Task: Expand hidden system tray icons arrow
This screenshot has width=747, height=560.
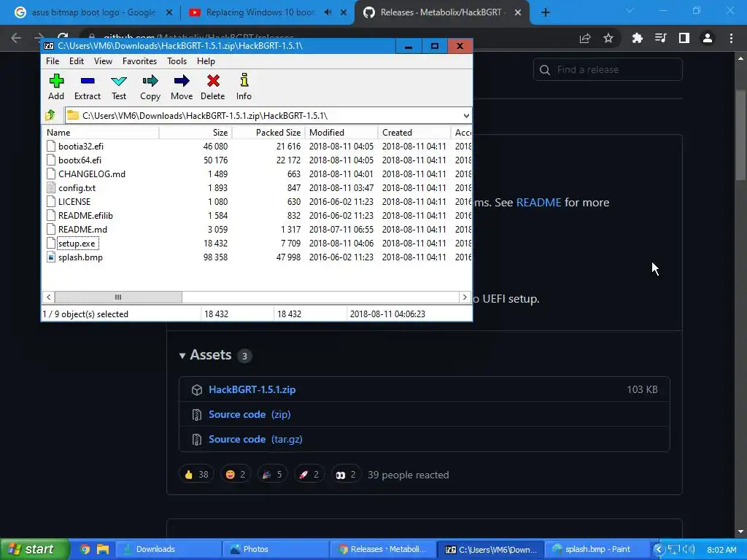Action: pos(659,549)
